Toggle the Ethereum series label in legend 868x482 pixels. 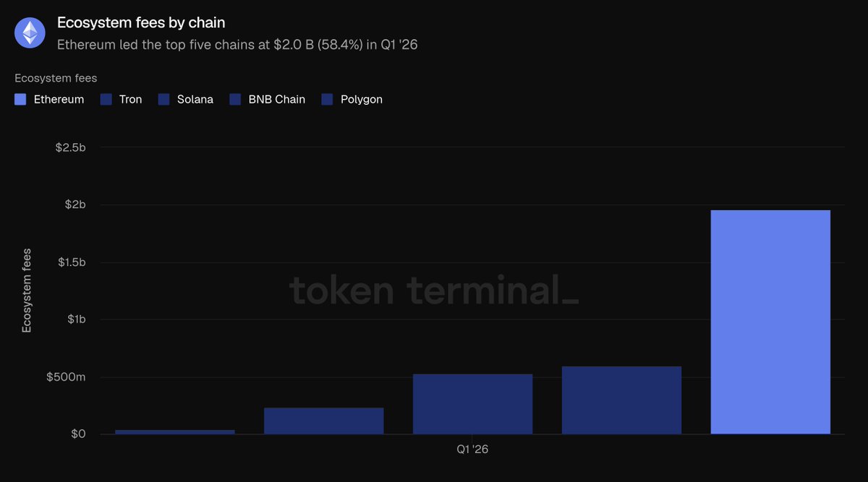(x=59, y=100)
